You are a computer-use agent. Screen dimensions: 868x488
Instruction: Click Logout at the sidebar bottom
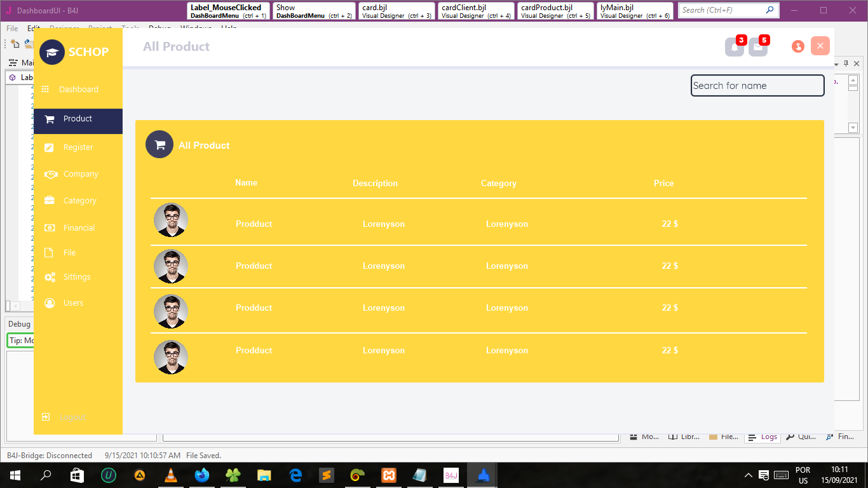(64, 417)
